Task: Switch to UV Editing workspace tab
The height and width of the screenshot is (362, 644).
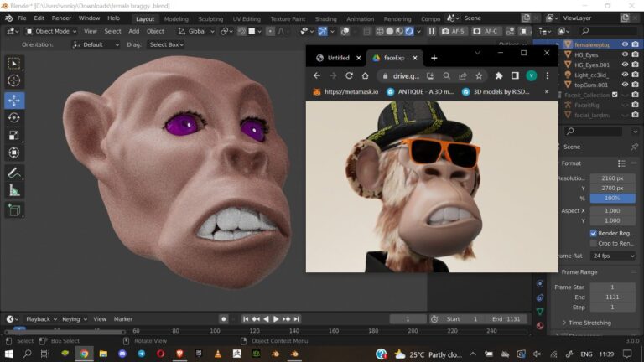Action: pyautogui.click(x=247, y=19)
